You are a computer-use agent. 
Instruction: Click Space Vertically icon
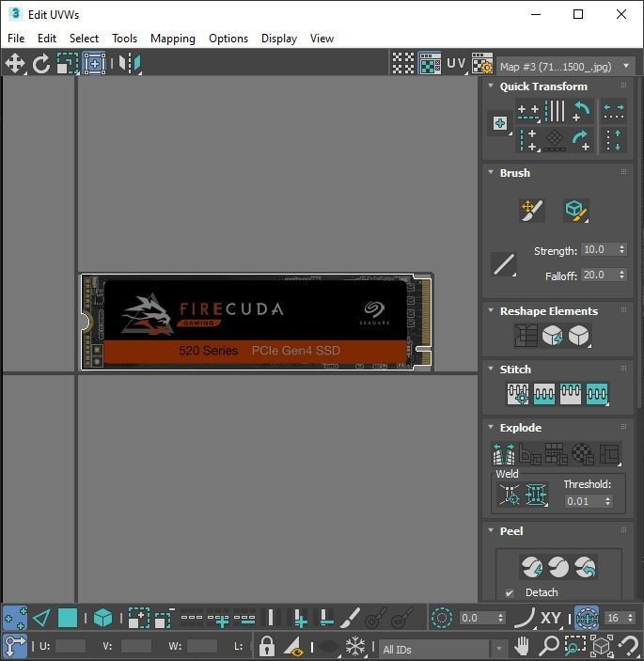[x=614, y=140]
